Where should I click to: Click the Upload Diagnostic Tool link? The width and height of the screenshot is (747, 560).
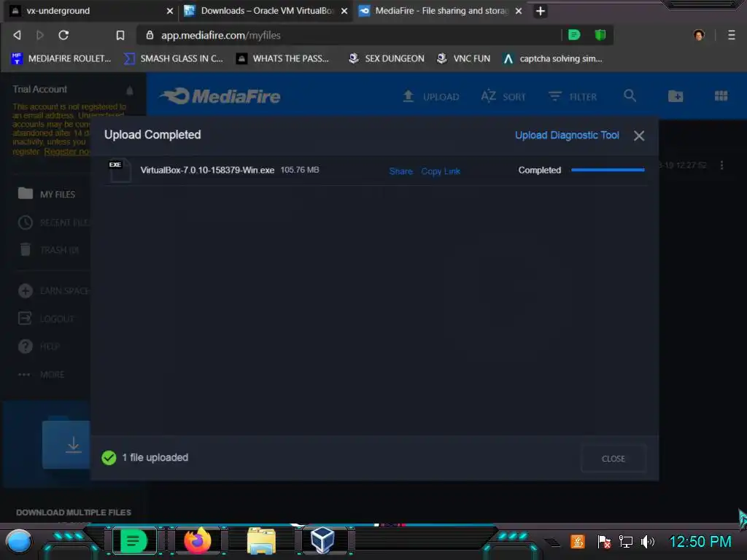point(567,135)
